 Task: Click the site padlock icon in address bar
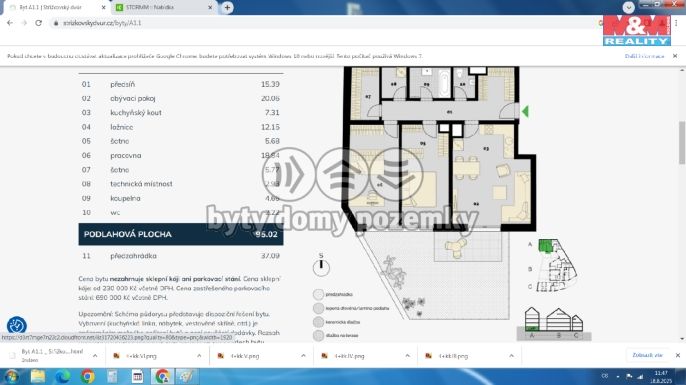56,23
